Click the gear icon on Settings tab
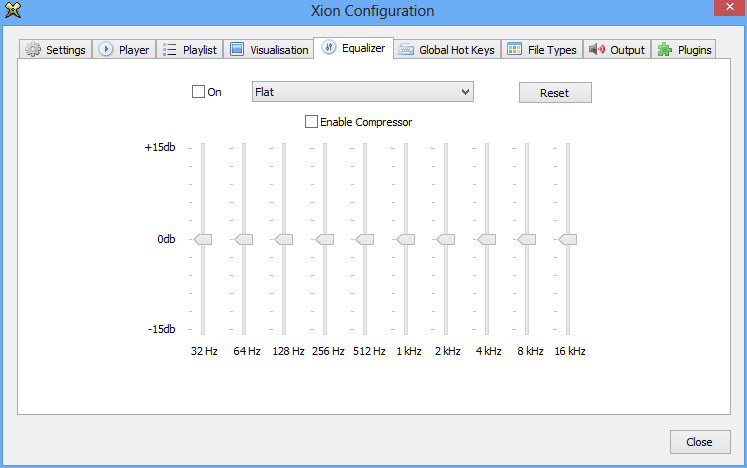 pyautogui.click(x=33, y=49)
